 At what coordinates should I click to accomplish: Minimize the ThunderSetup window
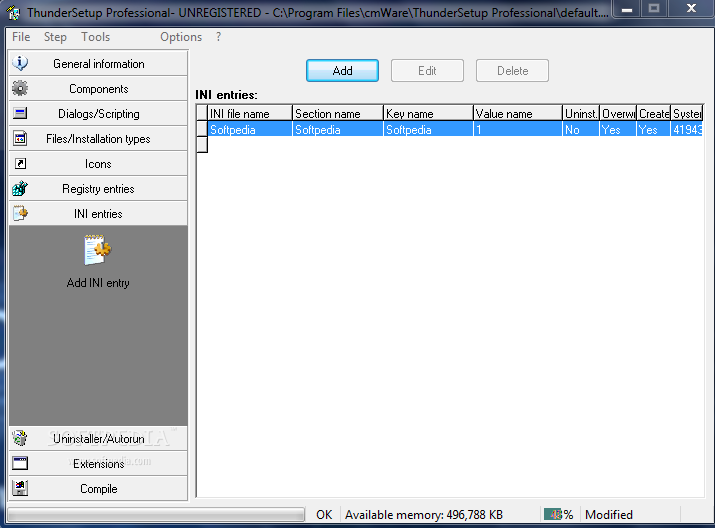(627, 9)
